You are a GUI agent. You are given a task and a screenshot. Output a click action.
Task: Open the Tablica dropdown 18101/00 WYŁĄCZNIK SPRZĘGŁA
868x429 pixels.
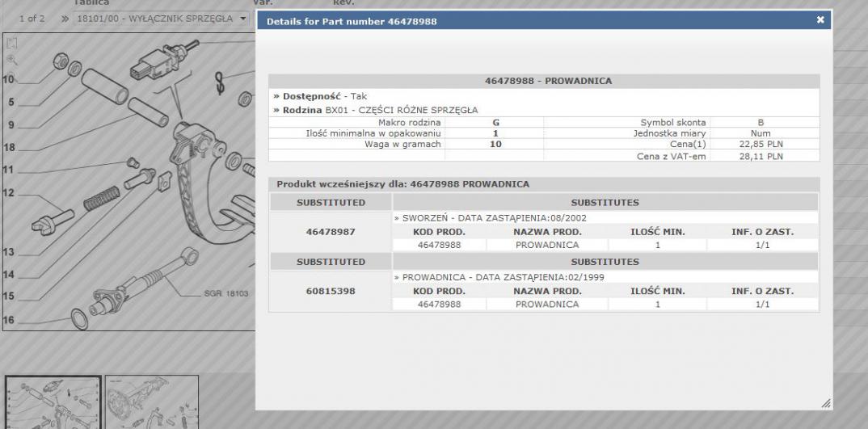coord(162,19)
